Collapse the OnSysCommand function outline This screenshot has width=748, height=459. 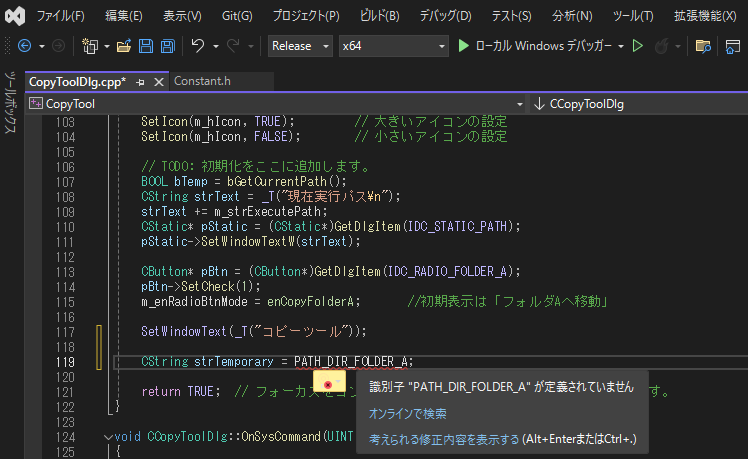[108, 437]
